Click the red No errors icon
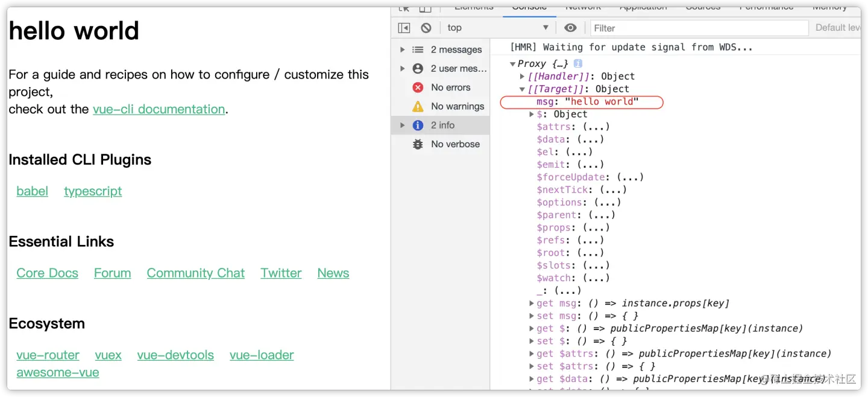 418,87
